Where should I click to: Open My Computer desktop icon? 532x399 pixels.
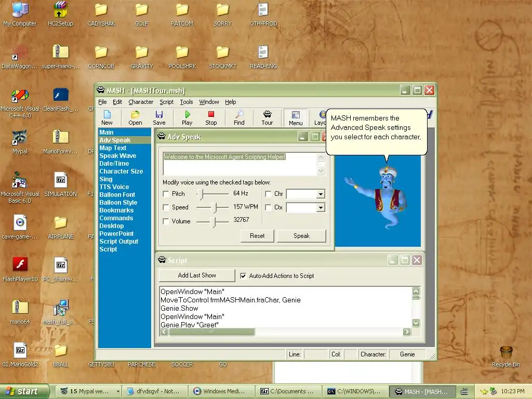point(20,14)
